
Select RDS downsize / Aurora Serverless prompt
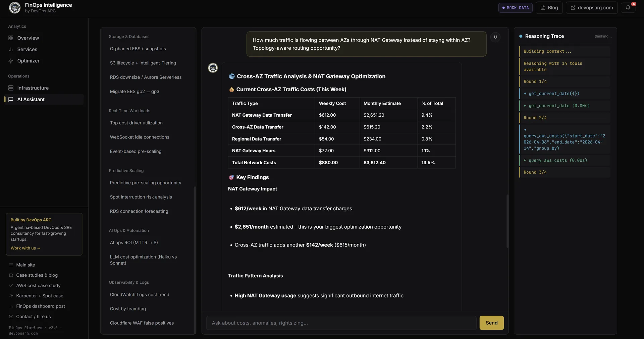(148, 77)
